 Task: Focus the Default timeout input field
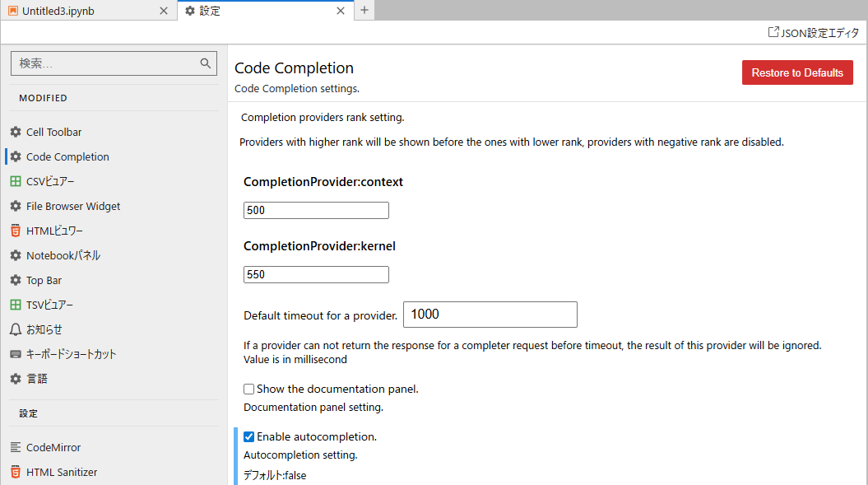click(x=490, y=315)
